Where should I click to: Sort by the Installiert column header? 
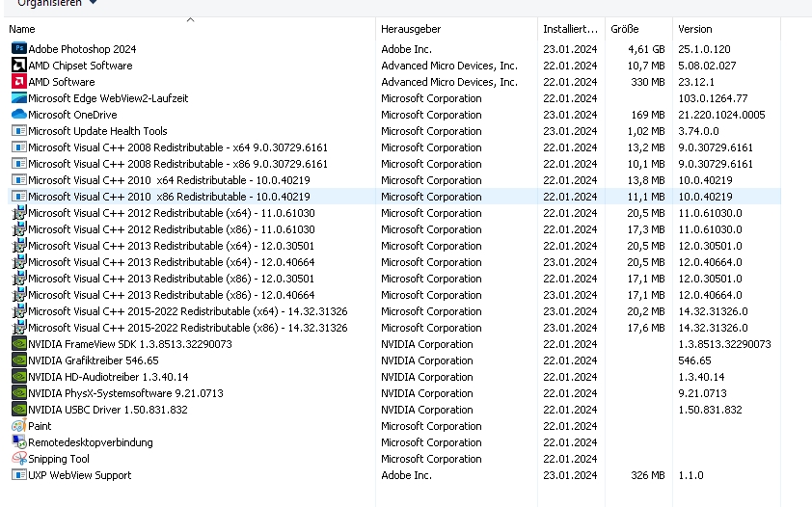click(570, 29)
